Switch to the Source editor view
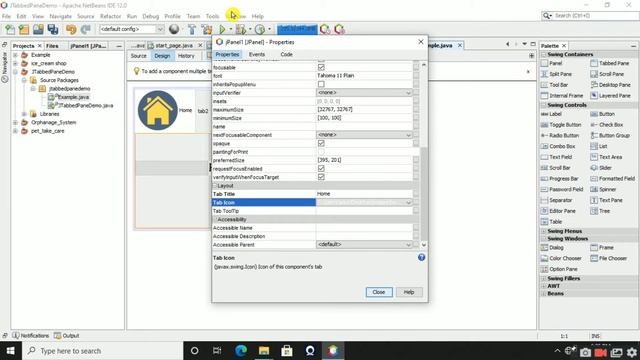Screen dimensions: 640x360 click(x=138, y=56)
